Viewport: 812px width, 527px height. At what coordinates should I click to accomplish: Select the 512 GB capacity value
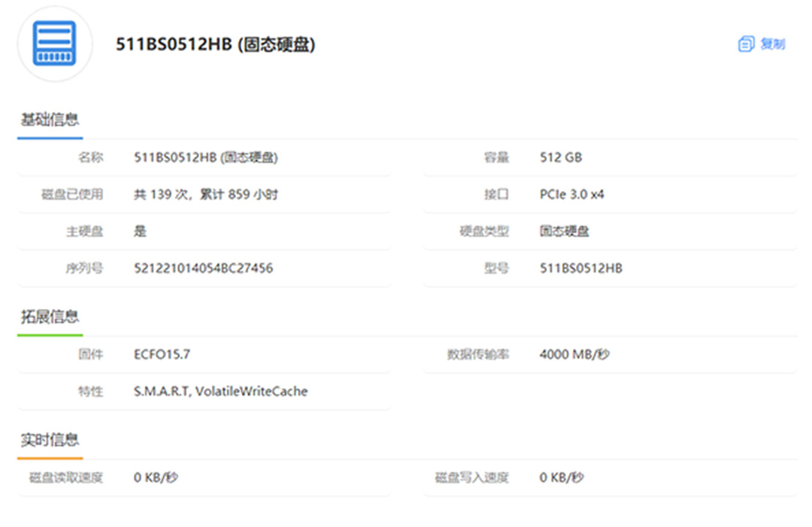pos(560,158)
